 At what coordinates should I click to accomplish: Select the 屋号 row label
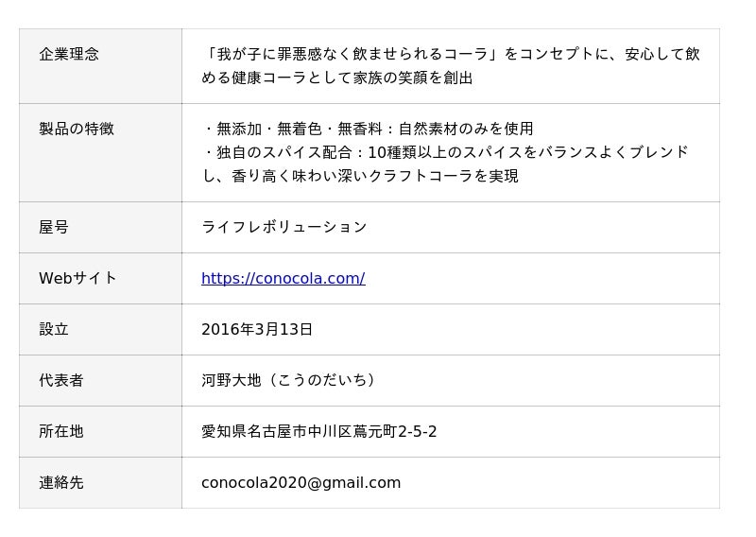tap(54, 227)
